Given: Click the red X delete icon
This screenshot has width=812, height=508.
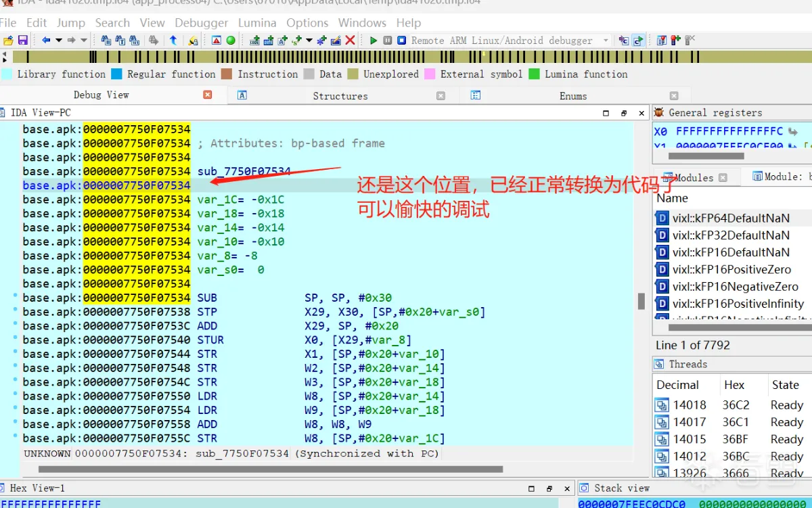Looking at the screenshot, I should 350,41.
